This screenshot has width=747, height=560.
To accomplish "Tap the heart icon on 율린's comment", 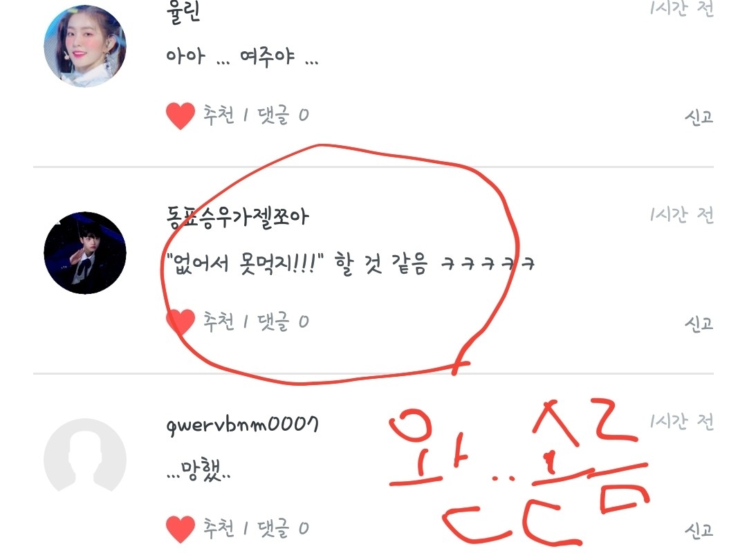I will click(181, 115).
